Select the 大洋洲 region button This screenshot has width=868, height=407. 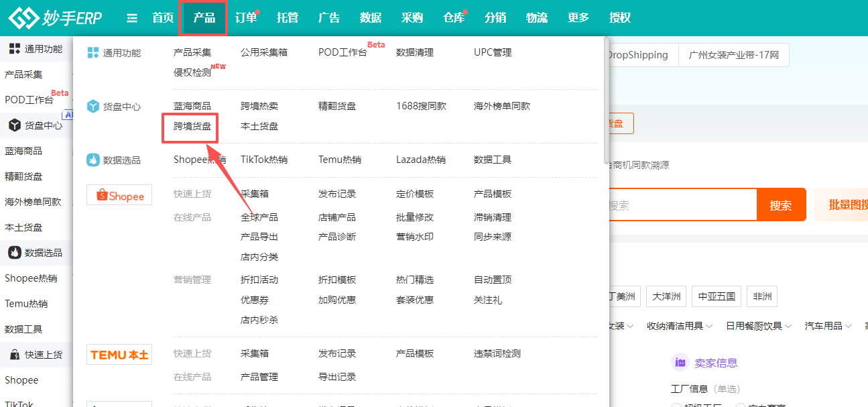tap(666, 296)
